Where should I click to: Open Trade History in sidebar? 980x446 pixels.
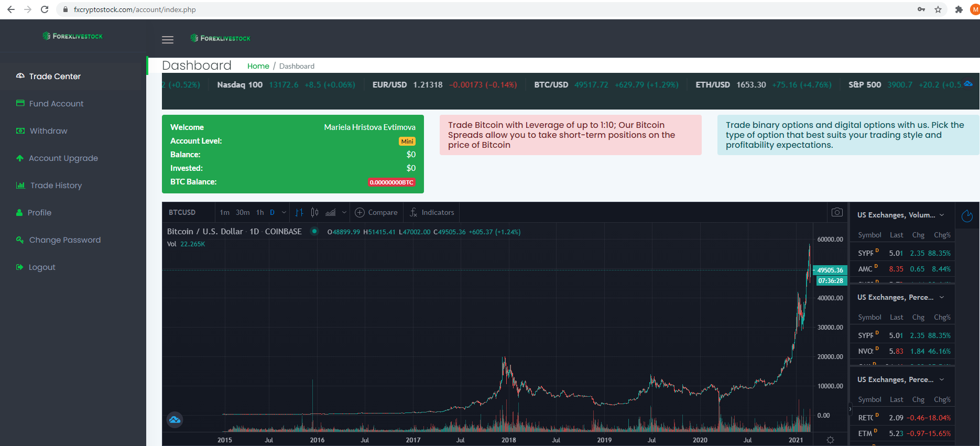pyautogui.click(x=56, y=186)
